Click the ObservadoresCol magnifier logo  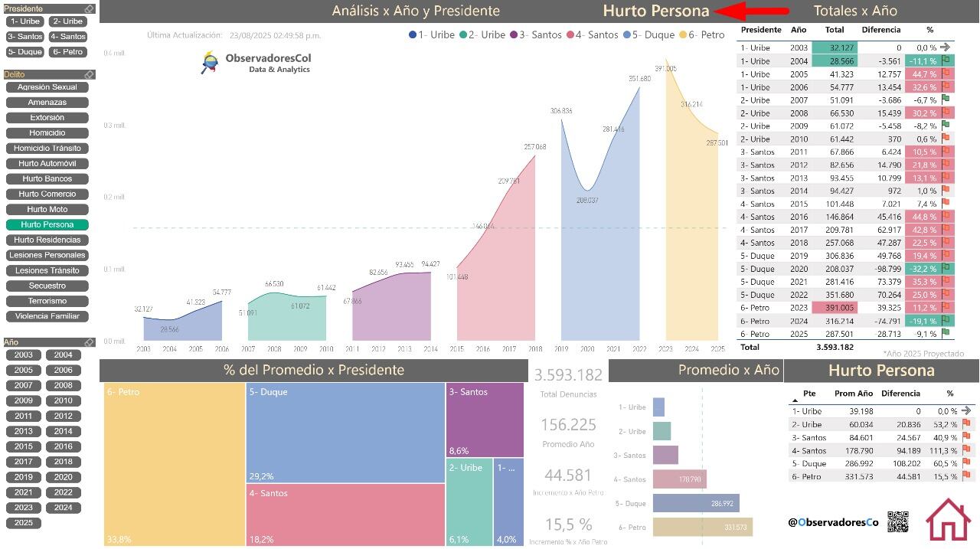[x=209, y=63]
